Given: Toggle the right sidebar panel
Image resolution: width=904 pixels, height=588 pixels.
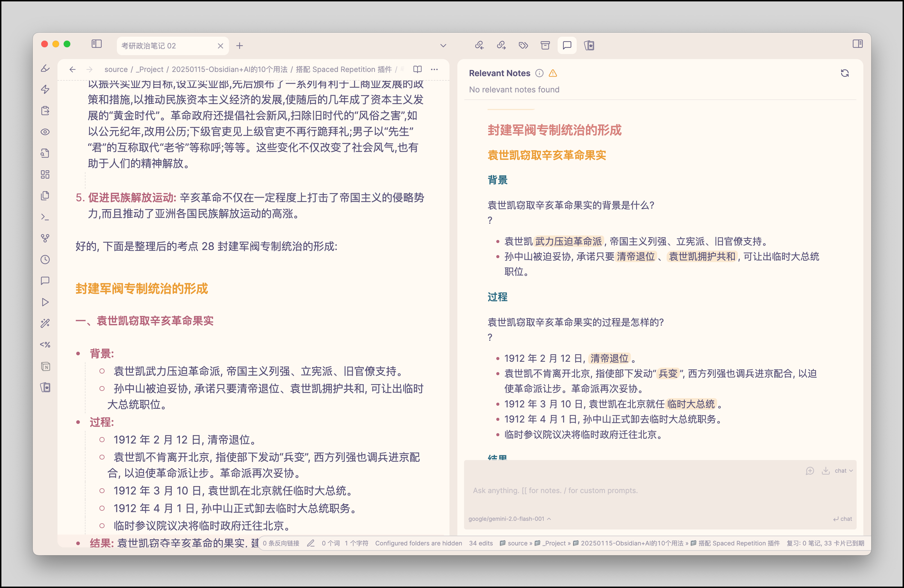Looking at the screenshot, I should (x=857, y=44).
